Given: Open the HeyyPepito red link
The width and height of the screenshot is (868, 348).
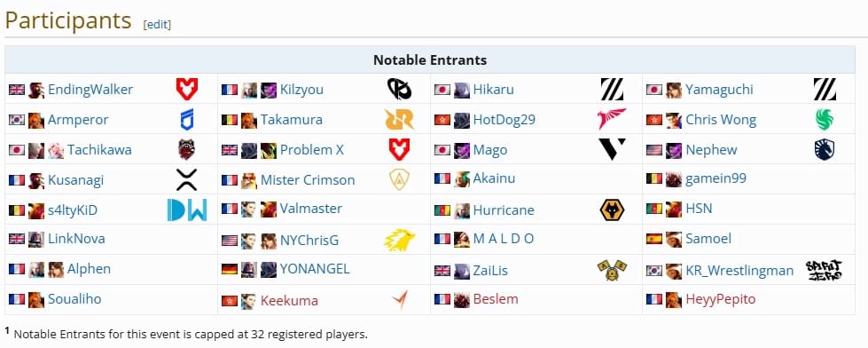Looking at the screenshot, I should click(x=720, y=299).
